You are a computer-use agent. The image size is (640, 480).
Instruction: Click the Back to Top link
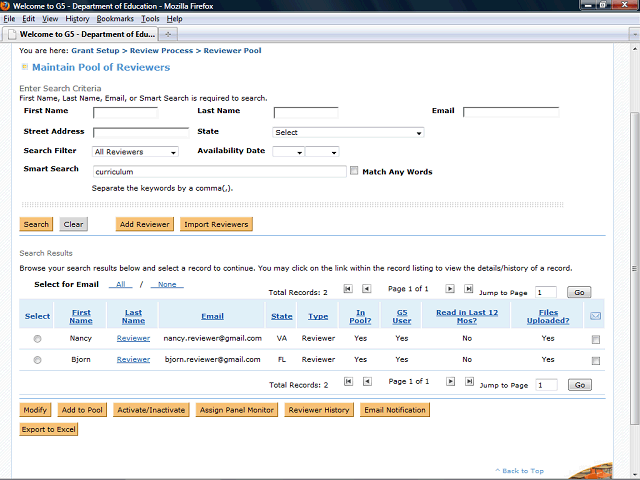522,471
